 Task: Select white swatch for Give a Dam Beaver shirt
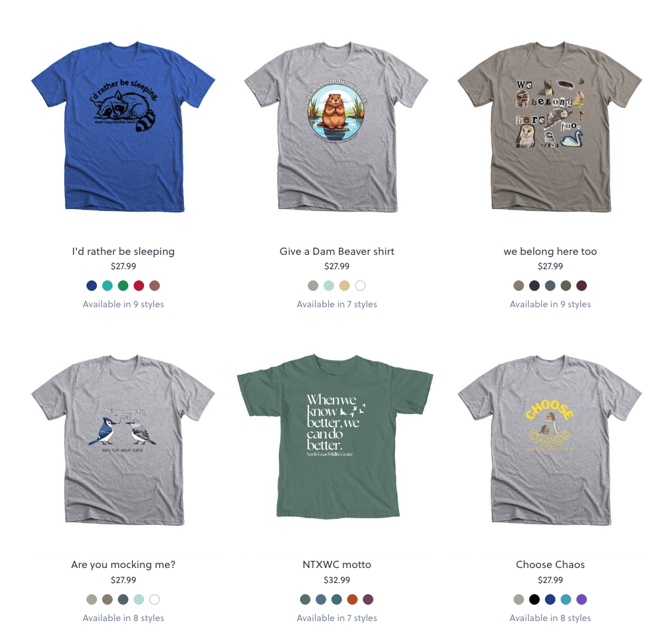360,286
